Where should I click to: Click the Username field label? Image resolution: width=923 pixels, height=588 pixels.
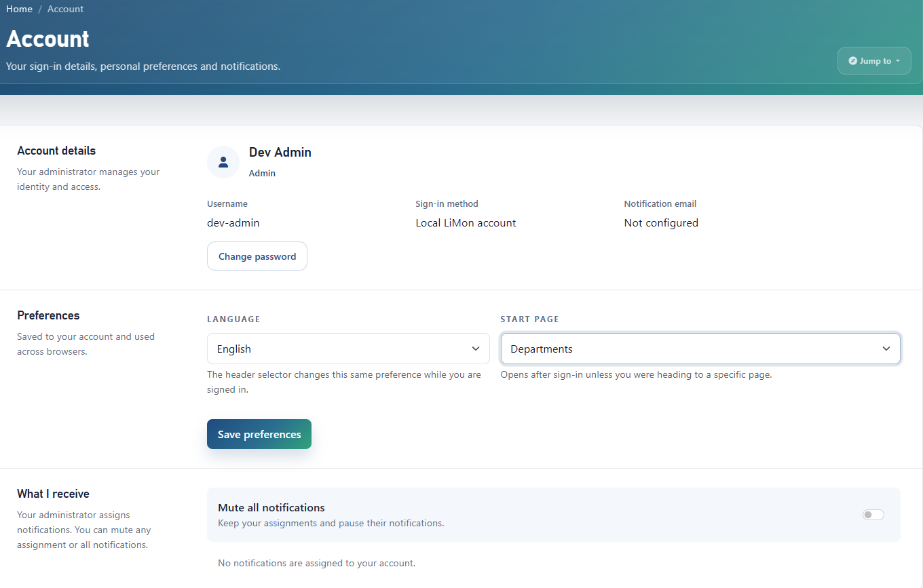coord(227,203)
